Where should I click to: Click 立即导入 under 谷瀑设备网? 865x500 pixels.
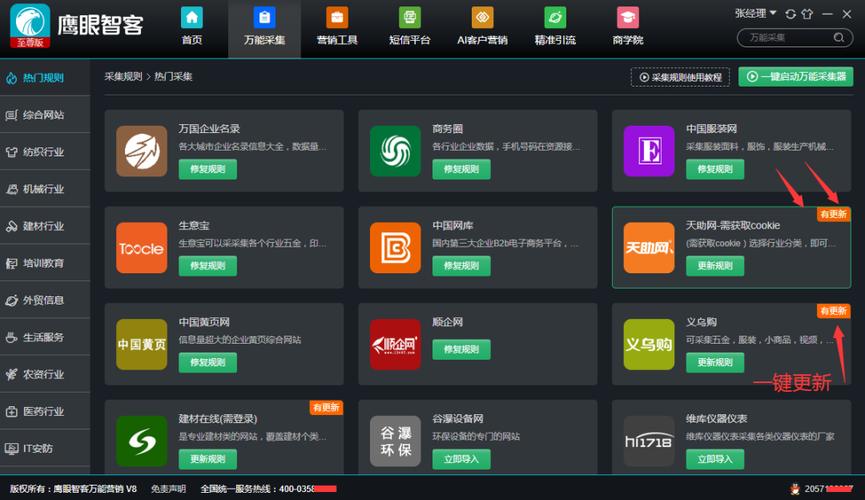pos(461,459)
